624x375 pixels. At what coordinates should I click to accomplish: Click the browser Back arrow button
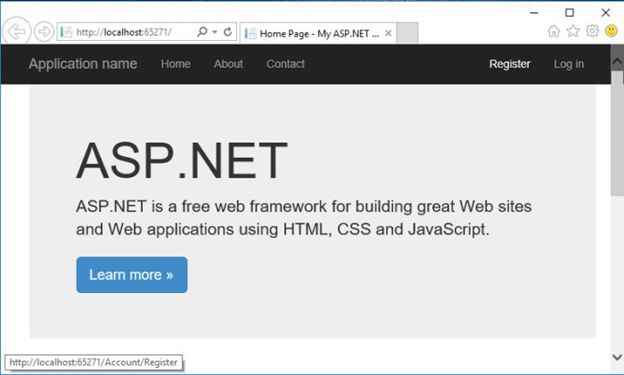[17, 31]
